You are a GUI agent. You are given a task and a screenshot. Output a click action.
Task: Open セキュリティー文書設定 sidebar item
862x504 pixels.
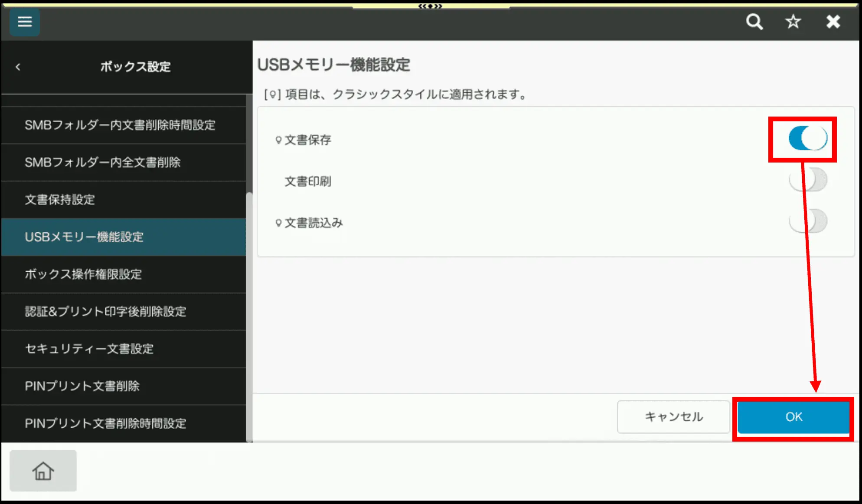(x=89, y=349)
